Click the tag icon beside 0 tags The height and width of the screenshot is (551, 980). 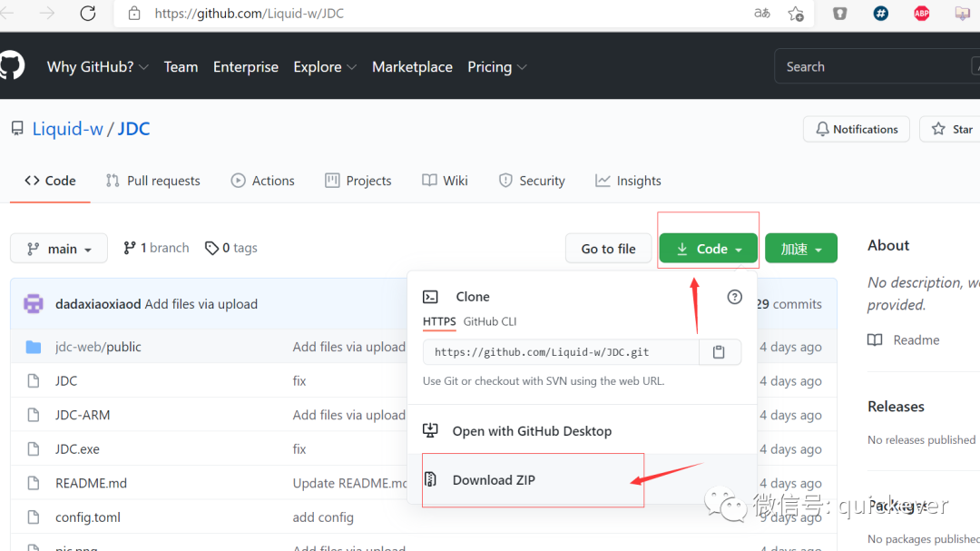211,249
